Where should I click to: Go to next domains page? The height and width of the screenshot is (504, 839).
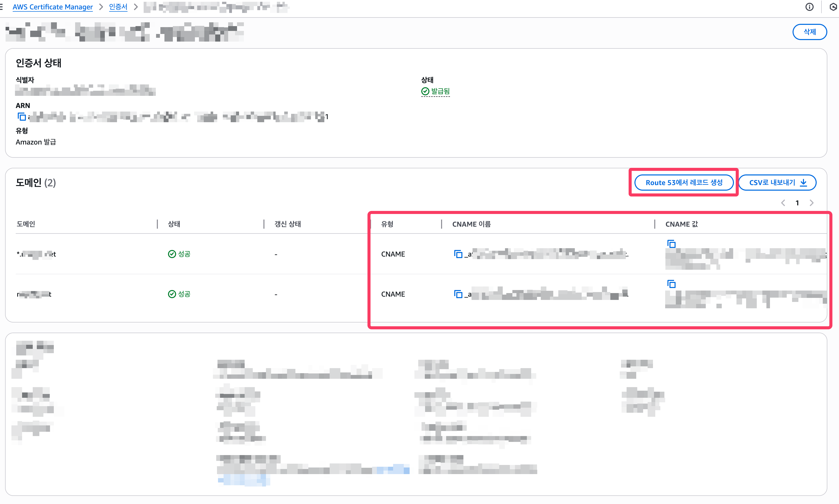tap(811, 203)
